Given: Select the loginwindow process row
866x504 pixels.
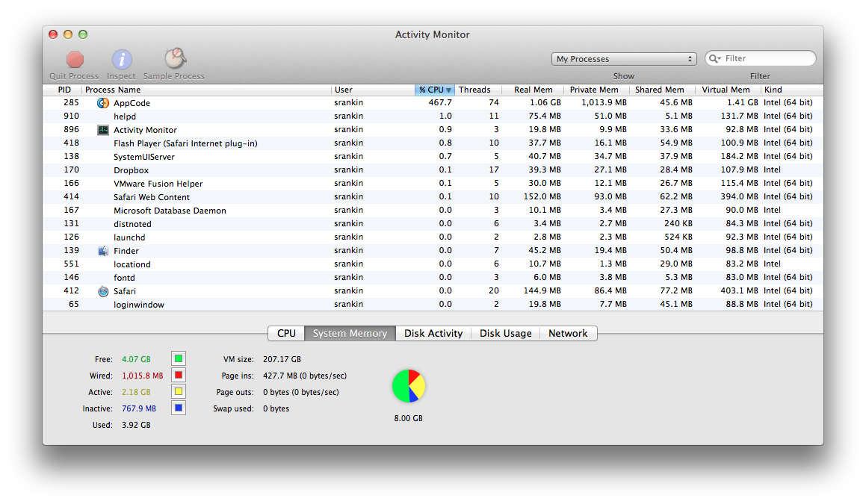Looking at the screenshot, I should tap(433, 304).
